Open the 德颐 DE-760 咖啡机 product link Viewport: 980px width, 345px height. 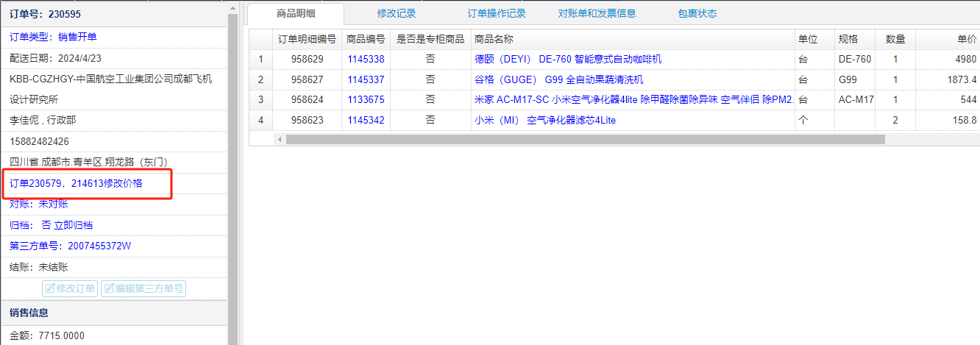point(569,59)
